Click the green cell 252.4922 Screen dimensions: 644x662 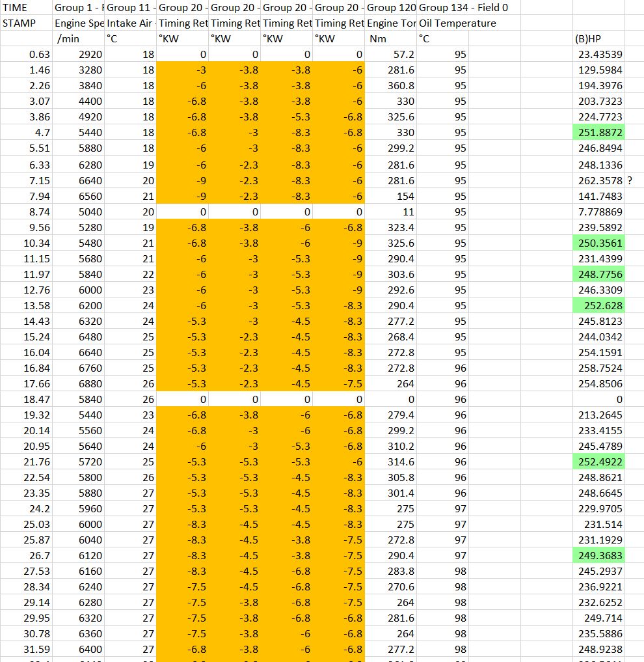click(x=598, y=462)
